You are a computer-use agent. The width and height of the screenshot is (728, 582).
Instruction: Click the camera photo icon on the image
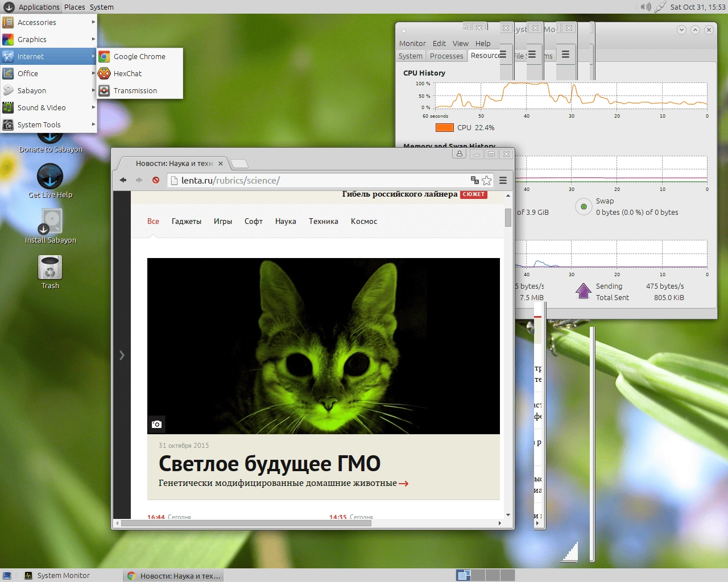(156, 424)
